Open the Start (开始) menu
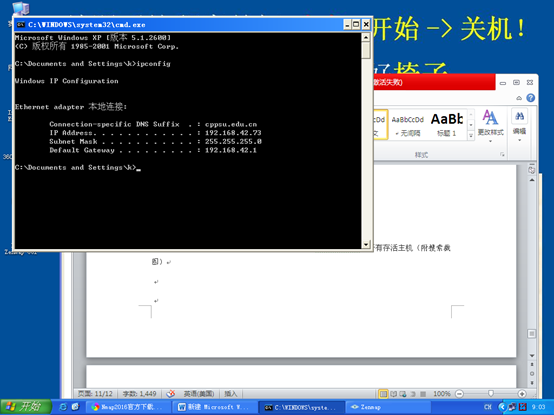The image size is (554, 415). tap(25, 407)
